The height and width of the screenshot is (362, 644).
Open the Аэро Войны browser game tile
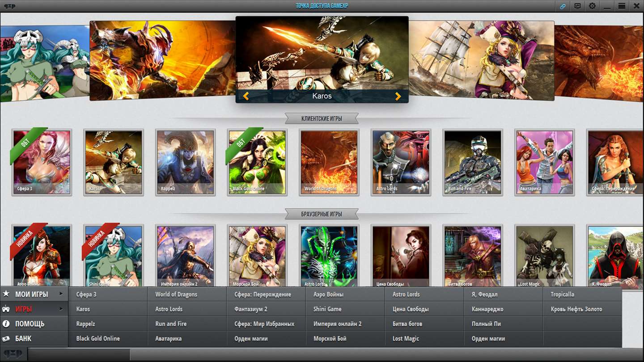click(42, 256)
